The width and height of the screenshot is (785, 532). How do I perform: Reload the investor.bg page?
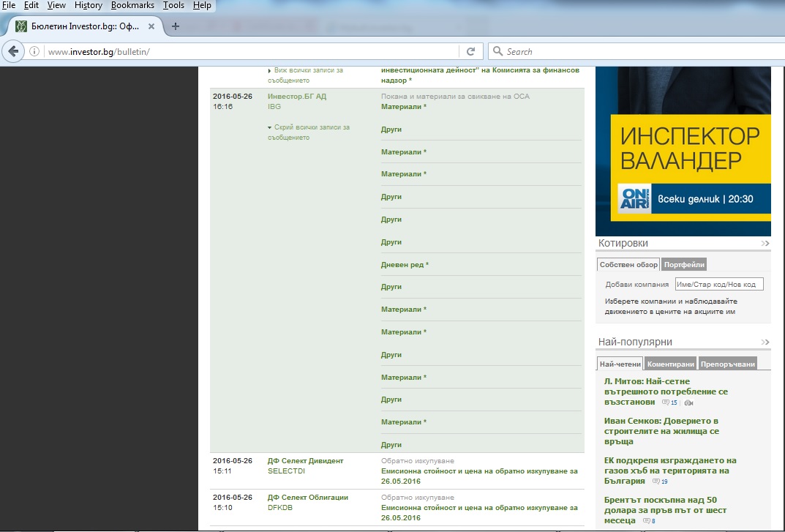click(x=470, y=51)
